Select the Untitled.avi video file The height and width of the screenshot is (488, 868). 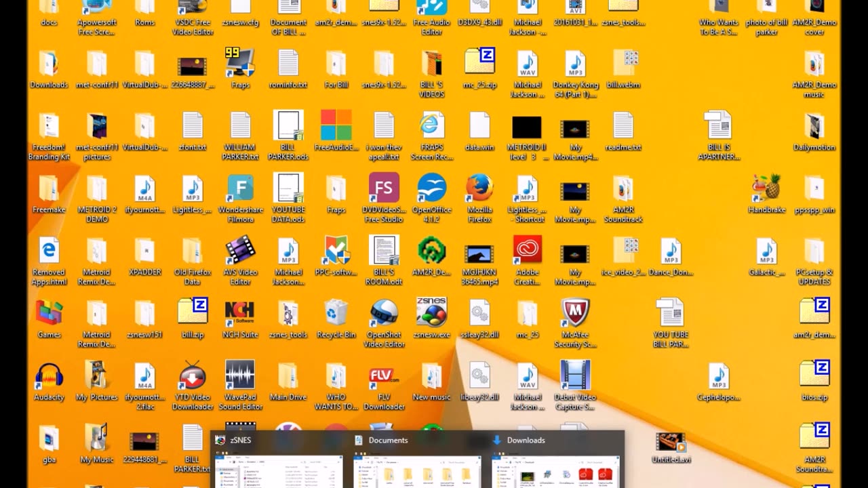671,444
